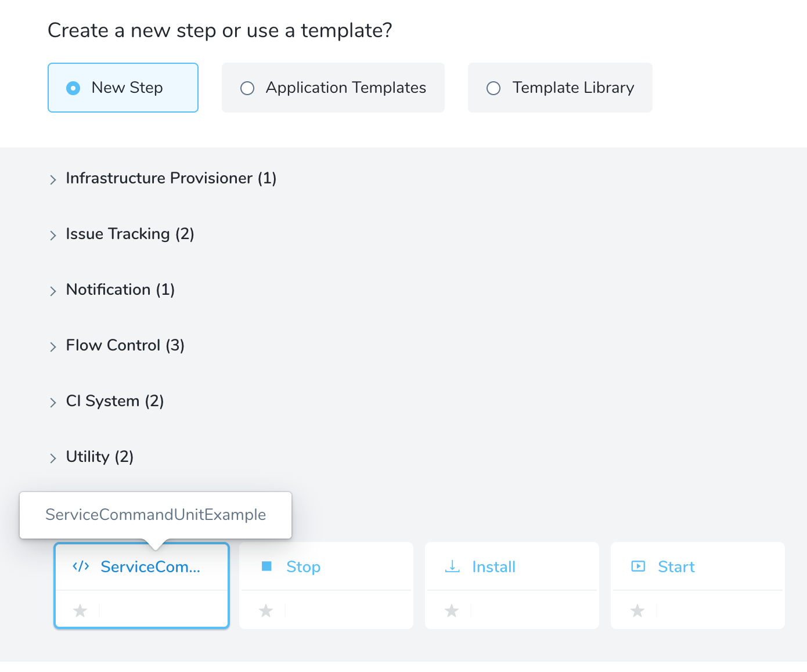Click the square Stop icon
The height and width of the screenshot is (672, 807).
(266, 566)
